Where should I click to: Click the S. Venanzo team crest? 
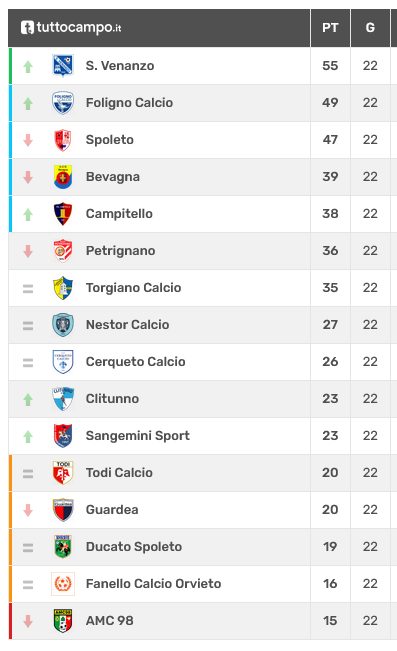click(63, 66)
